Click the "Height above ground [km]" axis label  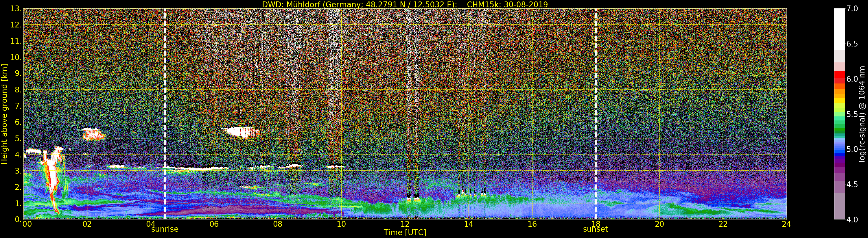click(x=4, y=114)
